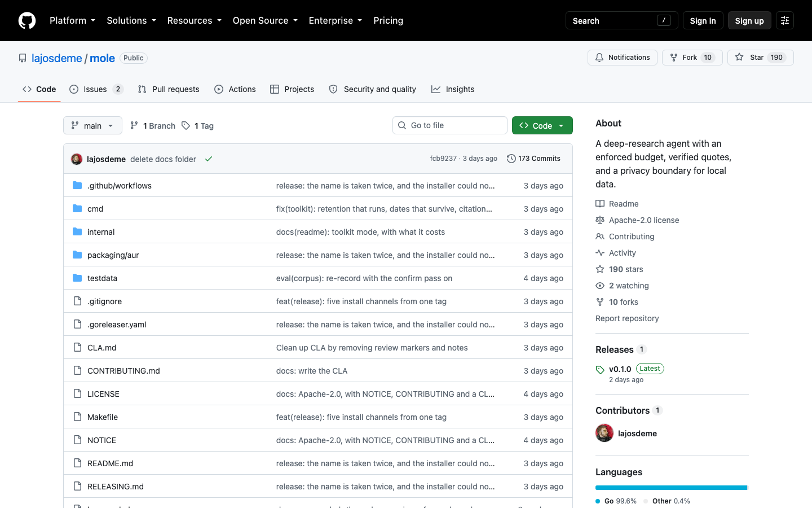Open commit 'docs: write the CLA'
The height and width of the screenshot is (508, 812).
point(312,371)
